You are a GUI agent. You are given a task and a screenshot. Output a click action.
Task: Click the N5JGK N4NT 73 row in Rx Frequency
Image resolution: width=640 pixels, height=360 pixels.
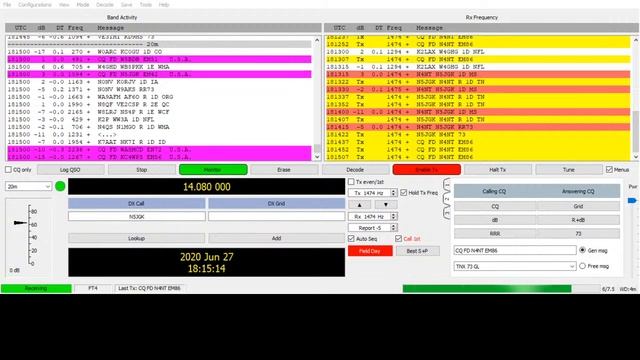tap(478, 134)
